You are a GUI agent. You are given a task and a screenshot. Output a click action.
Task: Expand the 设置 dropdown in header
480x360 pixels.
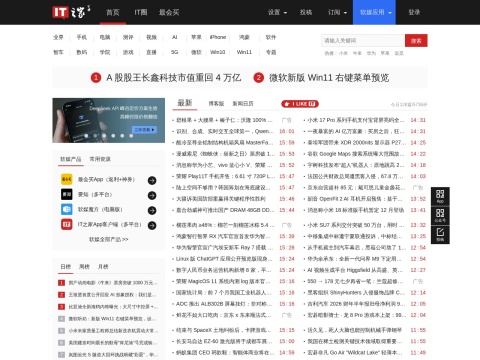[x=277, y=12]
